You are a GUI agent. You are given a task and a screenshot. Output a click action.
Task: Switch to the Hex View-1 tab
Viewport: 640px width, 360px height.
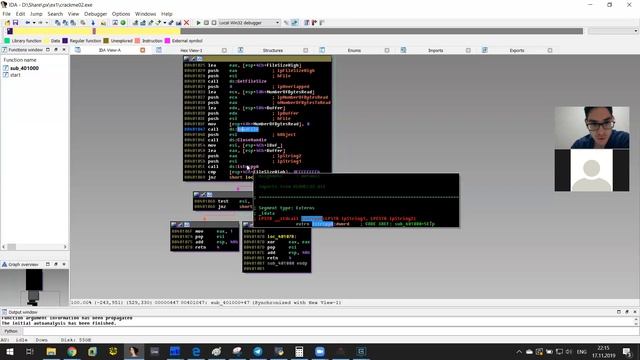pos(191,50)
